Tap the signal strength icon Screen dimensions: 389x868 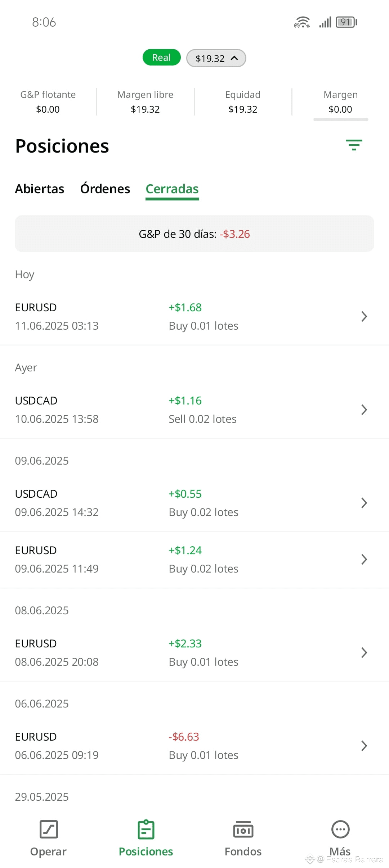click(325, 22)
